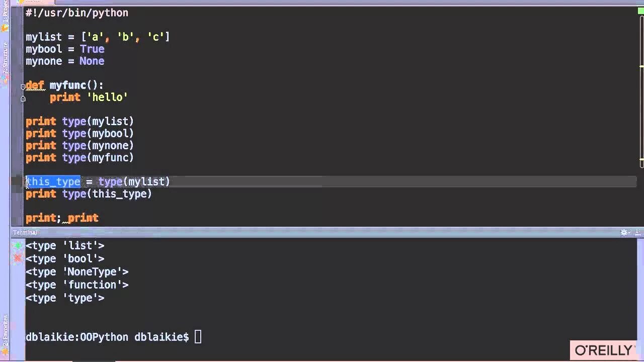This screenshot has width=644, height=362.
Task: Collapse the myfunc definition fold marker
Action: click(x=23, y=86)
